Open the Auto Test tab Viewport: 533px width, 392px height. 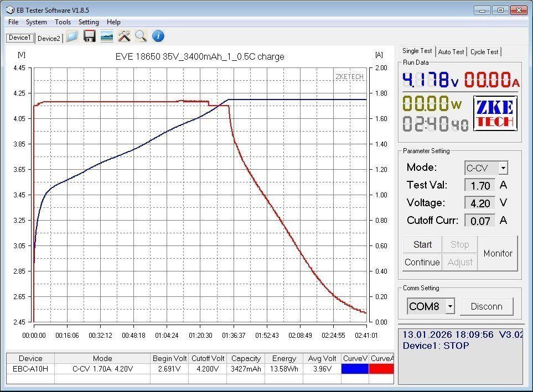tap(451, 51)
